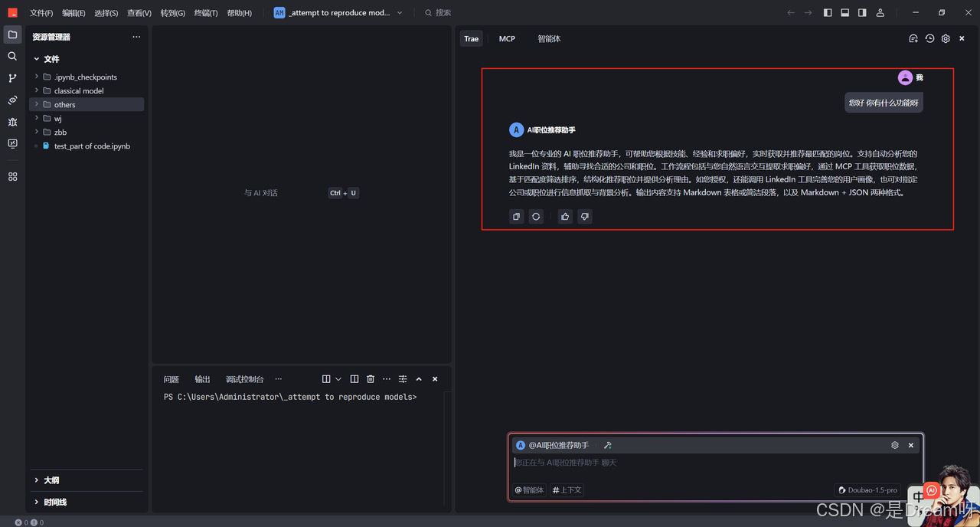Expand the .ipynb_checkpoints folder

click(87, 77)
